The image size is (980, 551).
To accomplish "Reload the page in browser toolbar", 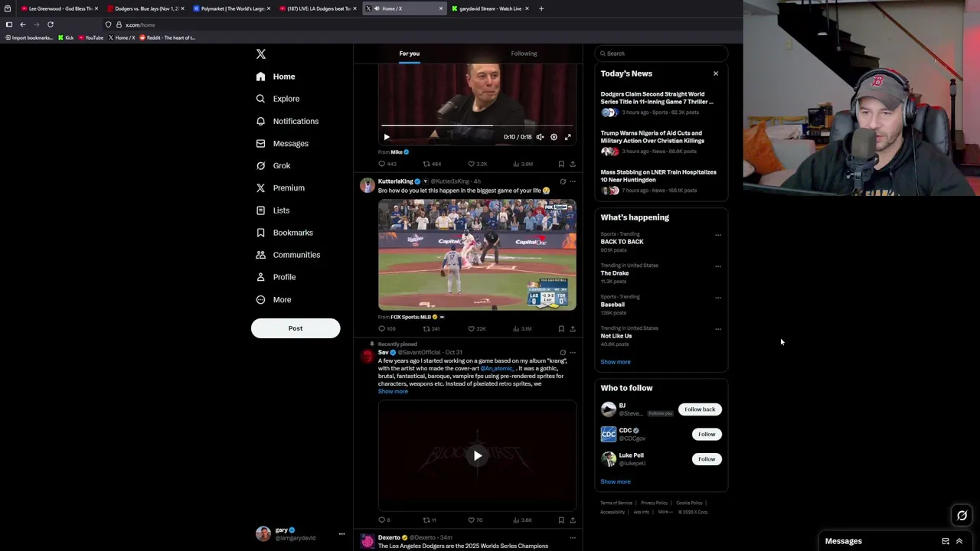I will pos(51,24).
